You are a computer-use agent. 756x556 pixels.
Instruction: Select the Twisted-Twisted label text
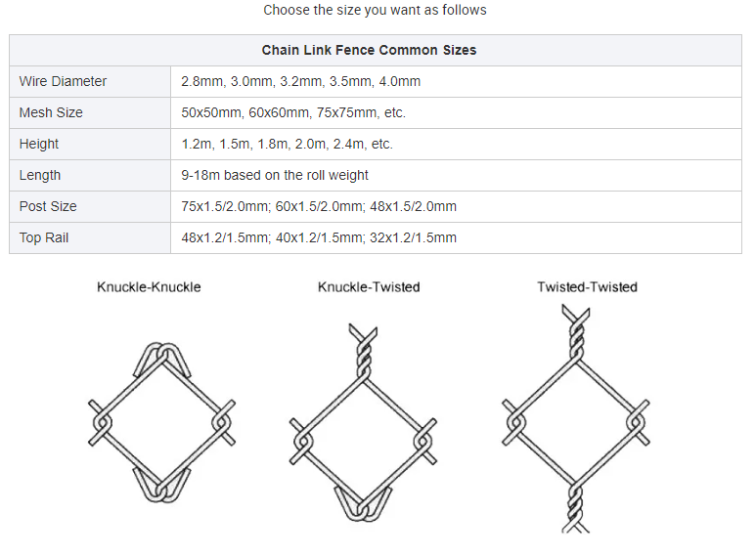pos(587,287)
